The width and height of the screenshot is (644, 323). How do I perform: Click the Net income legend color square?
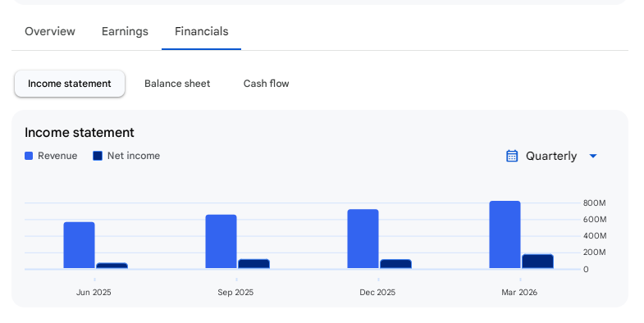tap(98, 156)
